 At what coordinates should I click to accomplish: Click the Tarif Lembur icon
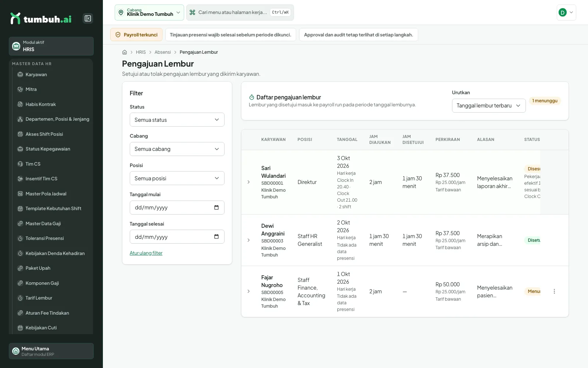tap(20, 298)
